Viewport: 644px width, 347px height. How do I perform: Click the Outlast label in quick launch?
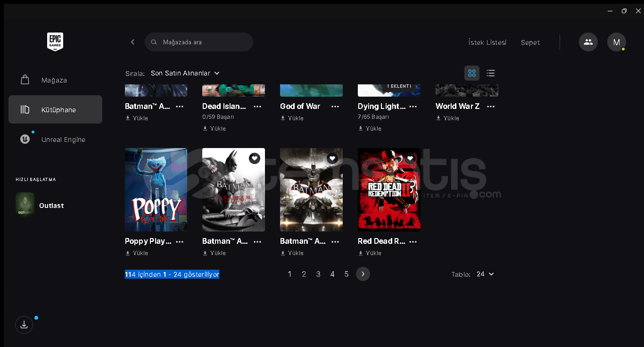point(51,206)
